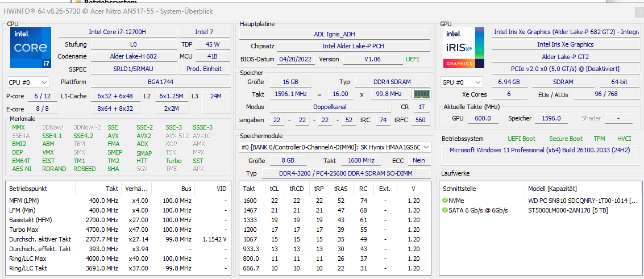Click the BIOS version V1.06 field

click(372, 59)
